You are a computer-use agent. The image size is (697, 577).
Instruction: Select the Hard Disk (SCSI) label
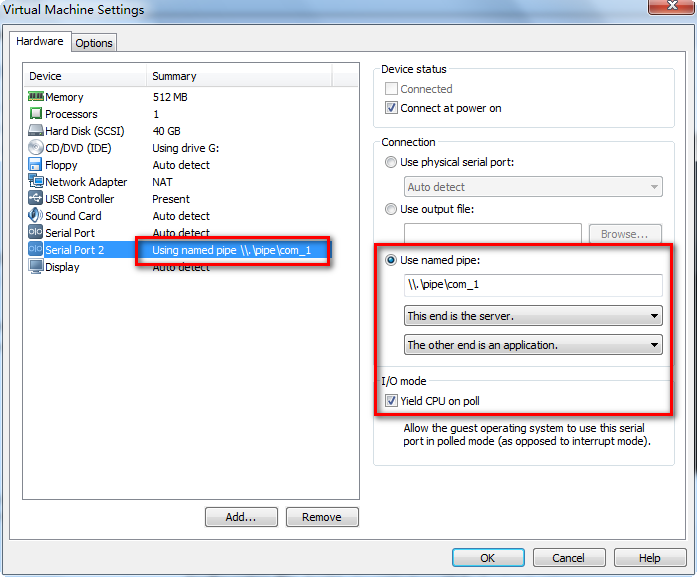click(x=84, y=131)
